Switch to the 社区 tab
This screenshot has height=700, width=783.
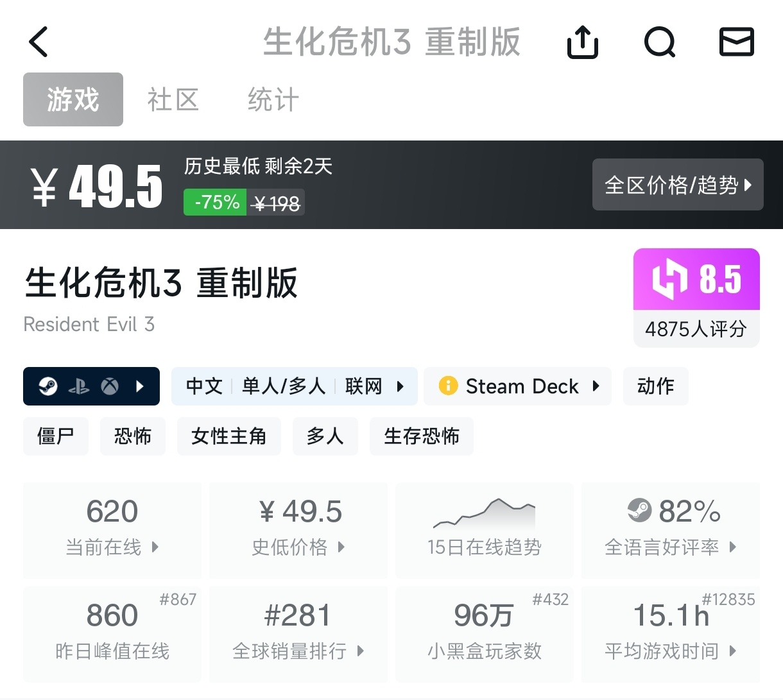173,99
